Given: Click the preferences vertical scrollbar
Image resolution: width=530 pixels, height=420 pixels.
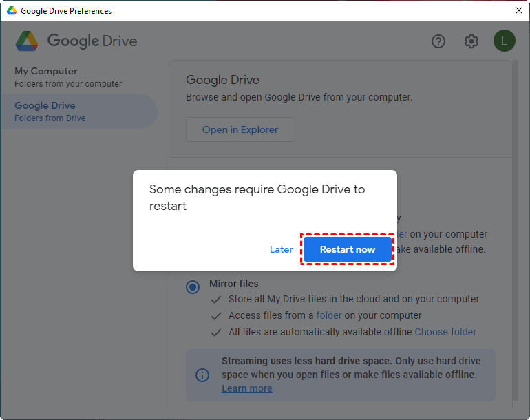Looking at the screenshot, I should point(516,230).
